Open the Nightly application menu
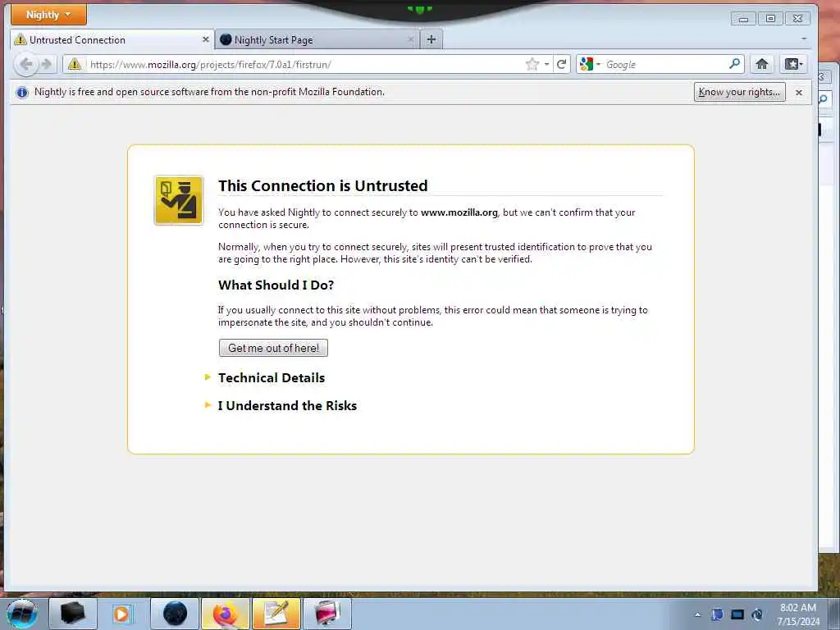Image resolution: width=840 pixels, height=630 pixels. click(48, 15)
